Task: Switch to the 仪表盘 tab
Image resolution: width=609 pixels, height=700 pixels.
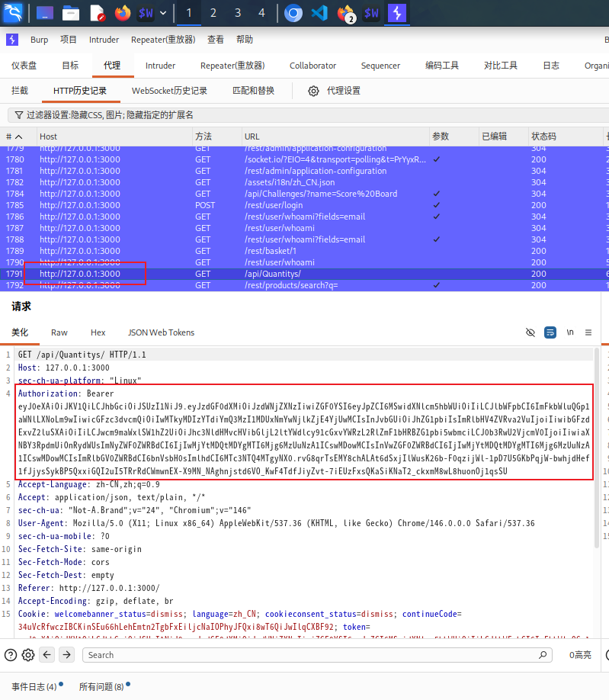Action: click(x=24, y=66)
